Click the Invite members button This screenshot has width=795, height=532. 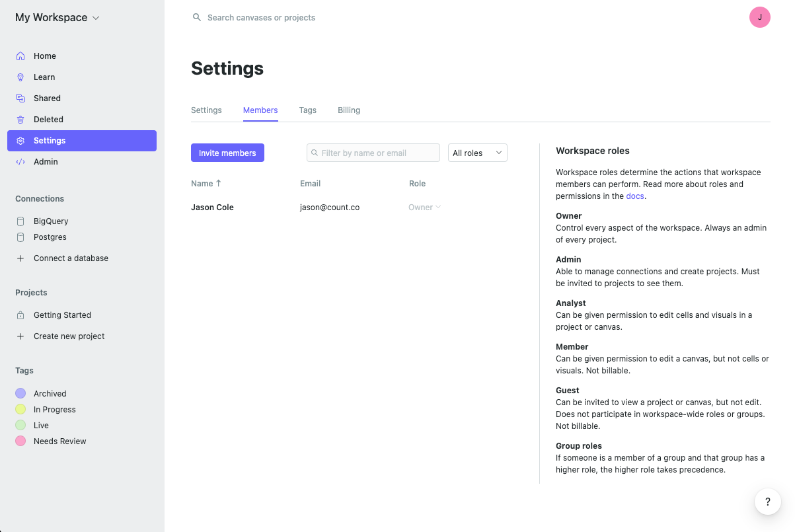(x=227, y=153)
